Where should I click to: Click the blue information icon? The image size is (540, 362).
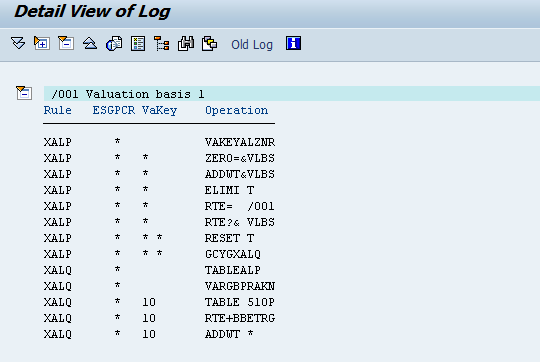[293, 43]
